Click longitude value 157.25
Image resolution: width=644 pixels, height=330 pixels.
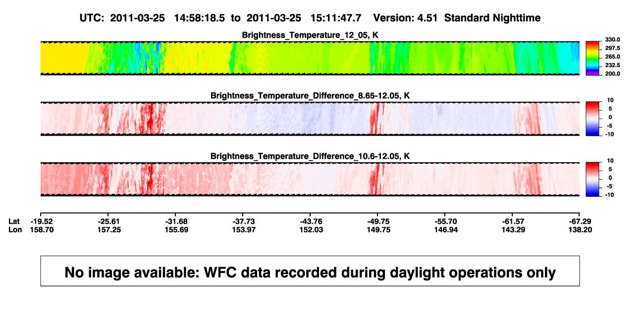coord(108,230)
